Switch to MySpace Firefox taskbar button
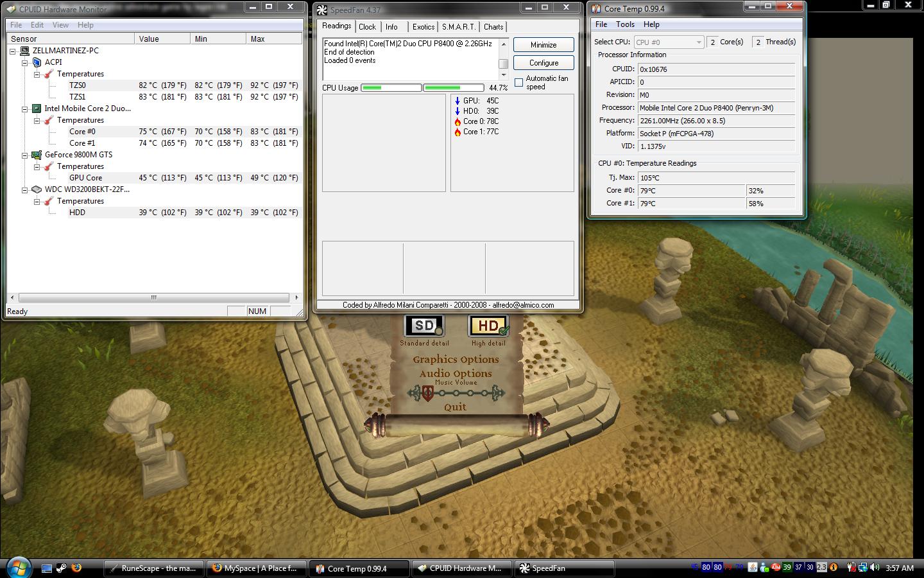The width and height of the screenshot is (924, 578). [x=257, y=568]
